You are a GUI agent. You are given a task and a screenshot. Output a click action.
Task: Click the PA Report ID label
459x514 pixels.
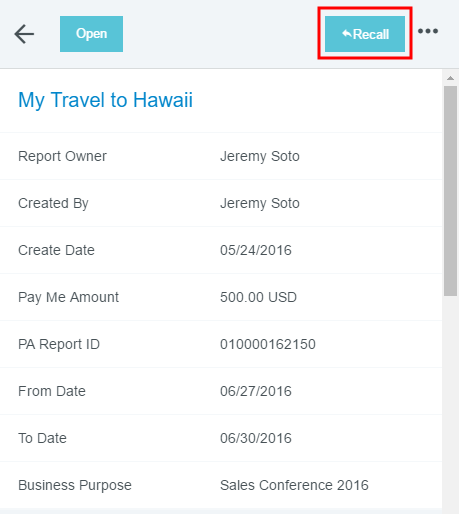click(x=59, y=344)
